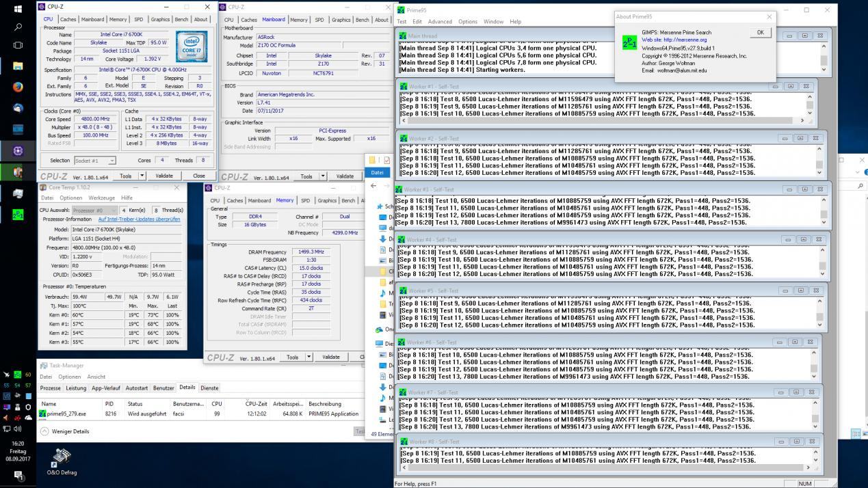Select Downloads folder icon in Explorer sidebar

pos(382,239)
